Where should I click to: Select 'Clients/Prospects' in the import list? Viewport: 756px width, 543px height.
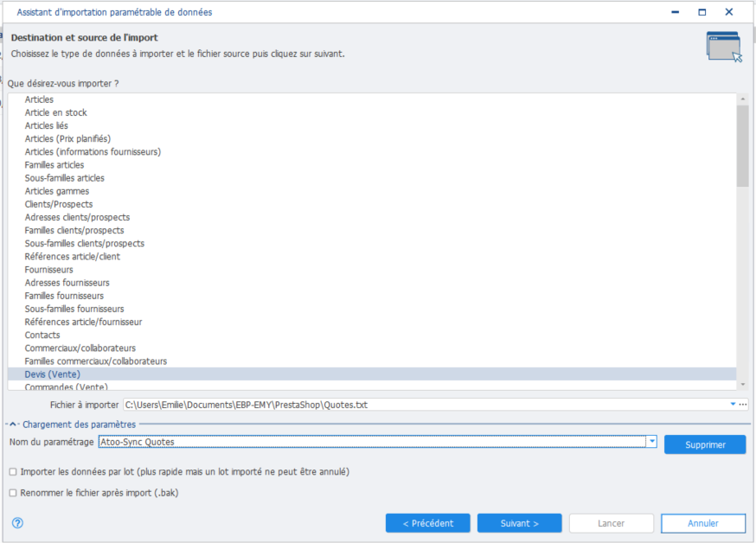pos(59,204)
